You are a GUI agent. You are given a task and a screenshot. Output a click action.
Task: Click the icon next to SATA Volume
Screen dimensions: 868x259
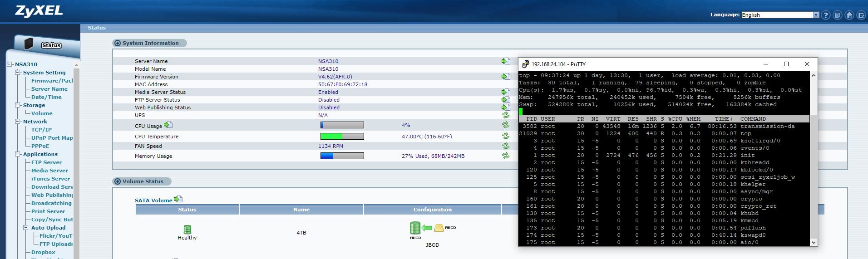(178, 199)
